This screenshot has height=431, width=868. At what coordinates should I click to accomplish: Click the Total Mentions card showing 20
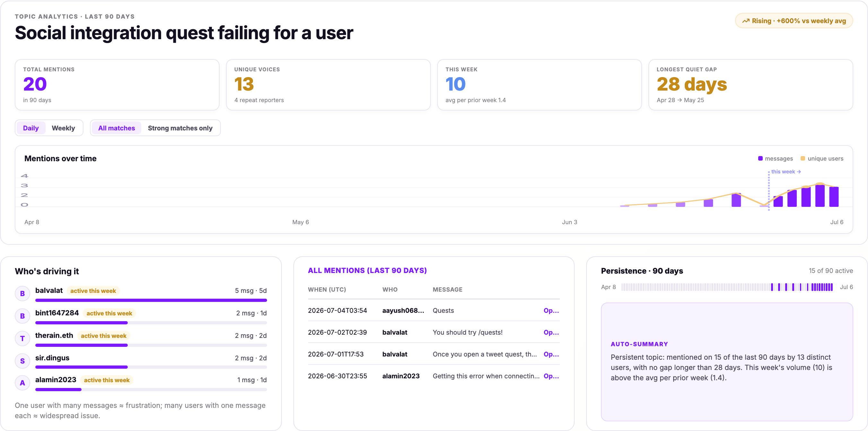click(117, 85)
